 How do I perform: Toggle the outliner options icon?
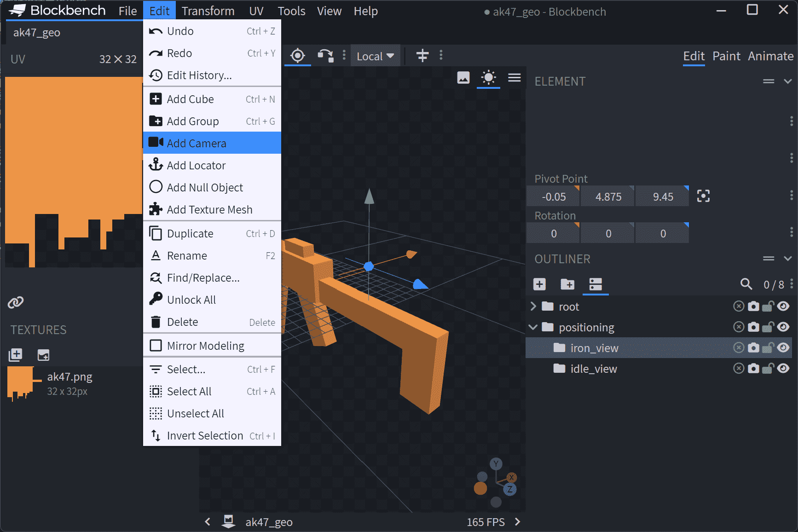pos(596,284)
